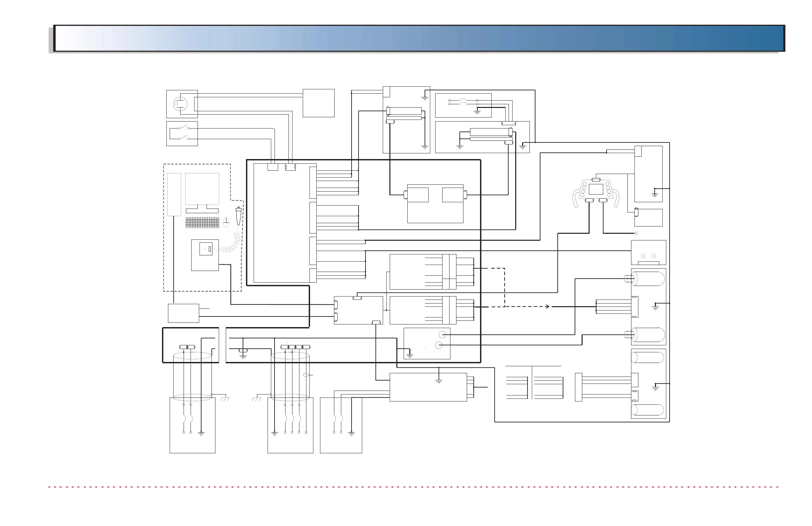Select the keyboard grid symbol

202,222
